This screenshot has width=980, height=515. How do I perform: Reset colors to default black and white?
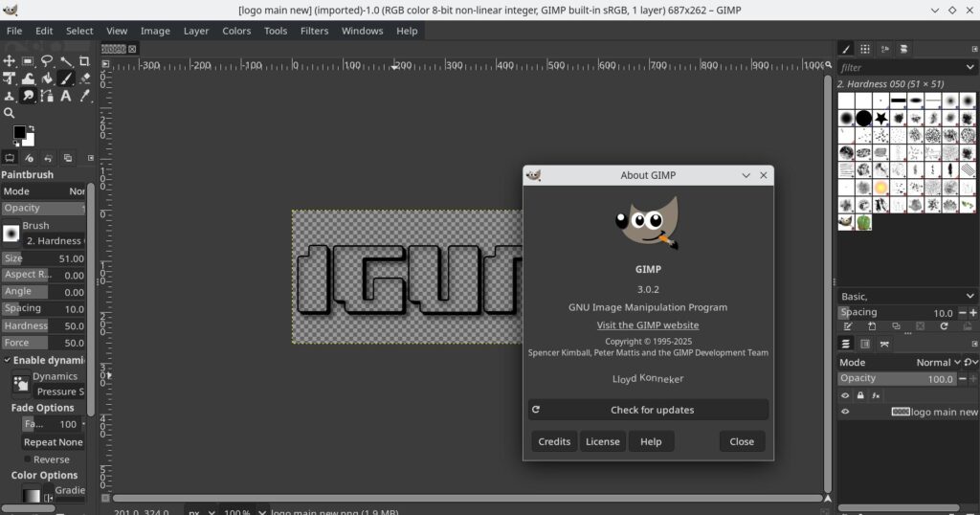pyautogui.click(x=16, y=144)
